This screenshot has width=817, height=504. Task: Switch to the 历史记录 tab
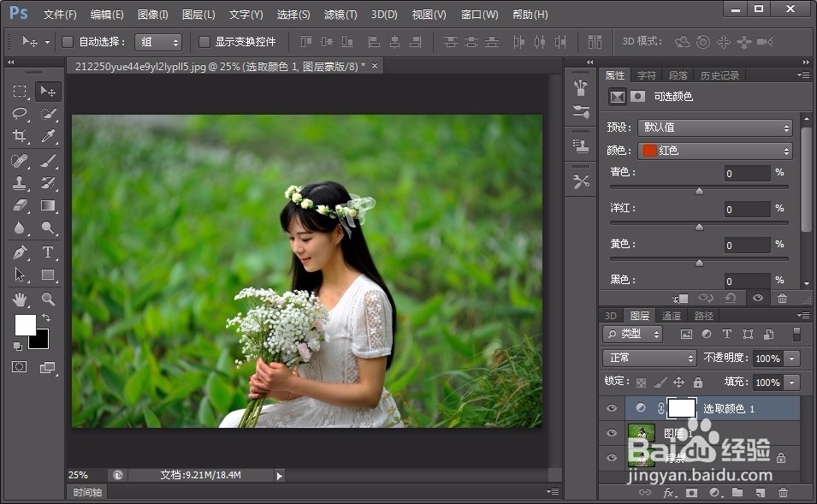coord(719,75)
